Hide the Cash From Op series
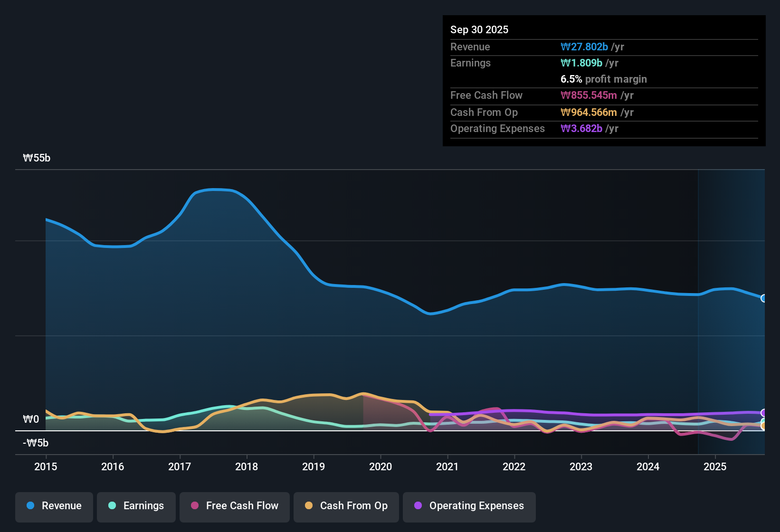The image size is (780, 532). point(346,507)
